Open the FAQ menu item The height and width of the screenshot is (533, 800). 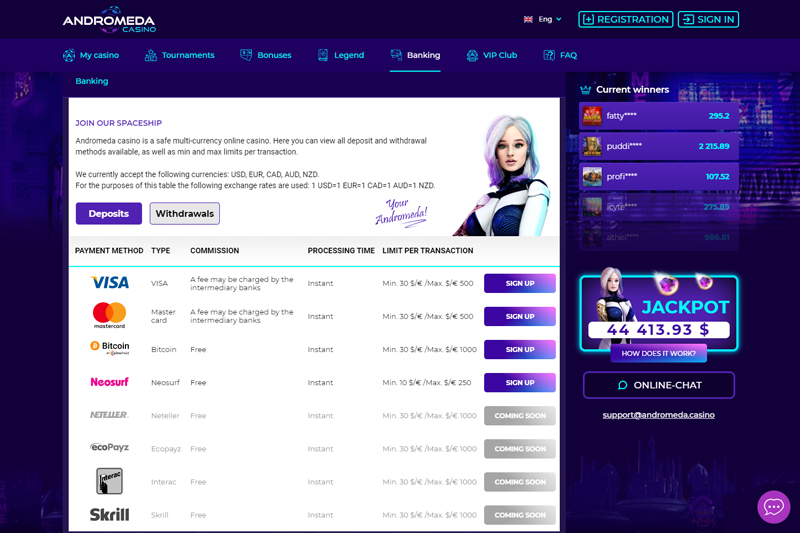tap(560, 55)
